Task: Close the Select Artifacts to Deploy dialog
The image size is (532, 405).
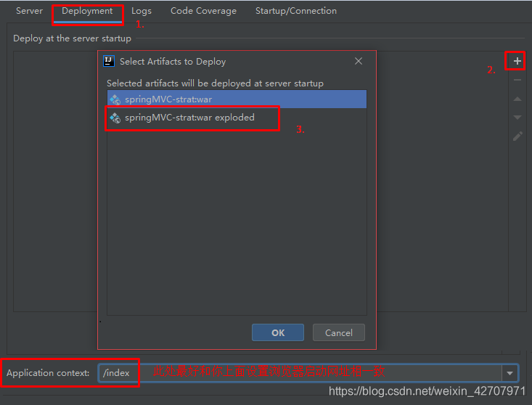Action: tap(359, 61)
